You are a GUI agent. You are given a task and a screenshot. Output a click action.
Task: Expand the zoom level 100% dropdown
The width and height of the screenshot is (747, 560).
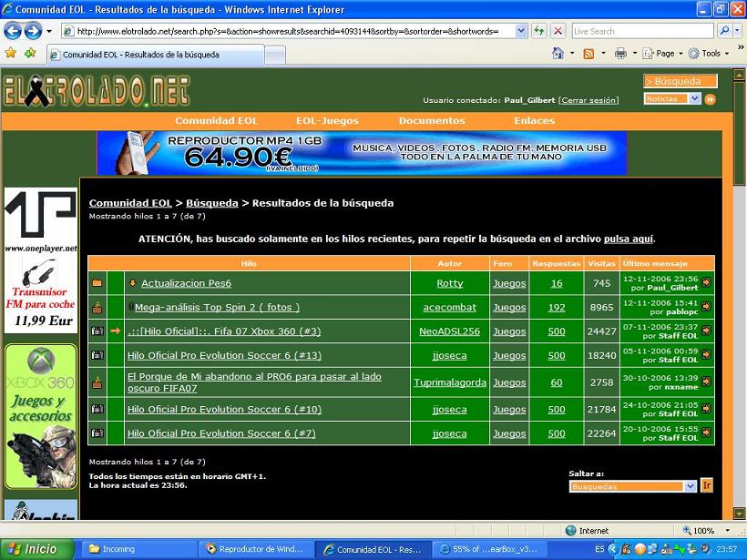click(x=728, y=531)
